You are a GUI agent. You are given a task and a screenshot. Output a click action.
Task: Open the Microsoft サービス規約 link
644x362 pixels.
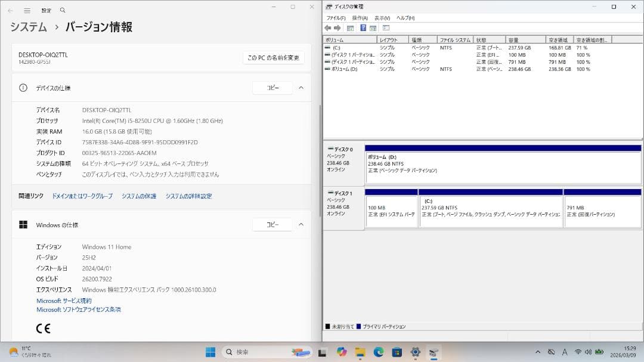[x=64, y=301]
